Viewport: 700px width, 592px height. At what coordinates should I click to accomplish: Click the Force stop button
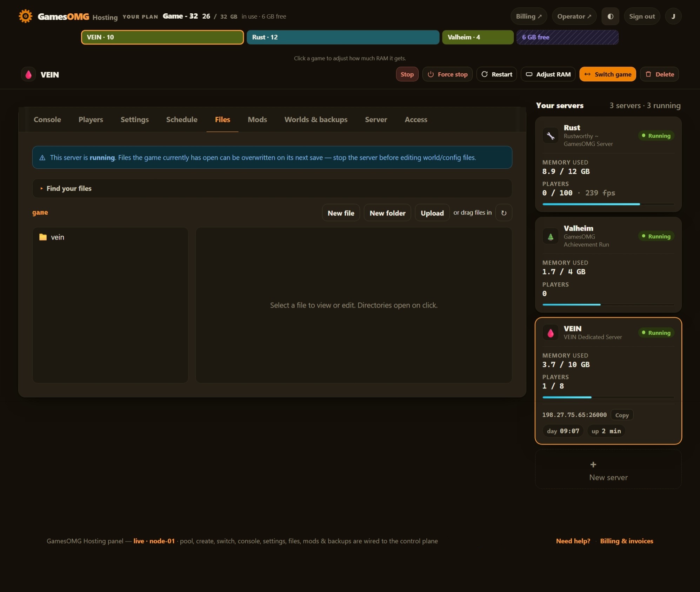click(447, 74)
